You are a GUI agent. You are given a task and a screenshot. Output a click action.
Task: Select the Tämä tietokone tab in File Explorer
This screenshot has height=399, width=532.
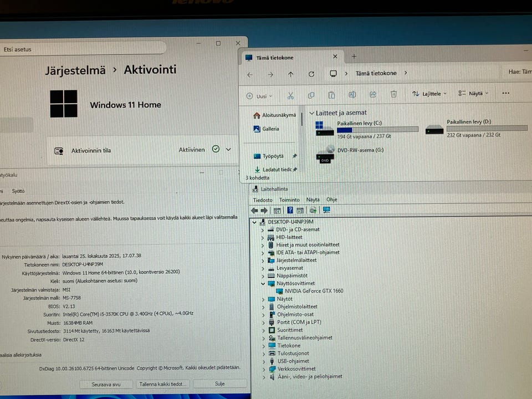[292, 57]
